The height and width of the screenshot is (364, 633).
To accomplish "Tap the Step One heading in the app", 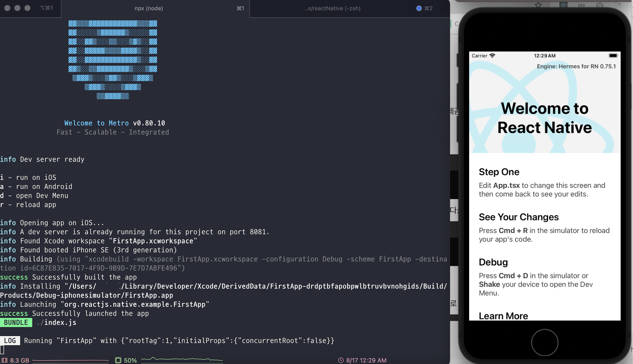I will tap(499, 172).
